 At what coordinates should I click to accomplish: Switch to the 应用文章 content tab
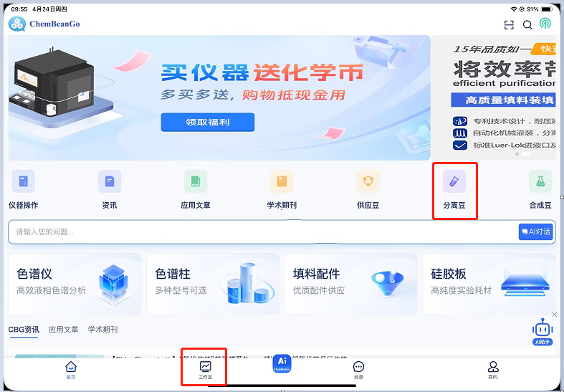pos(64,330)
